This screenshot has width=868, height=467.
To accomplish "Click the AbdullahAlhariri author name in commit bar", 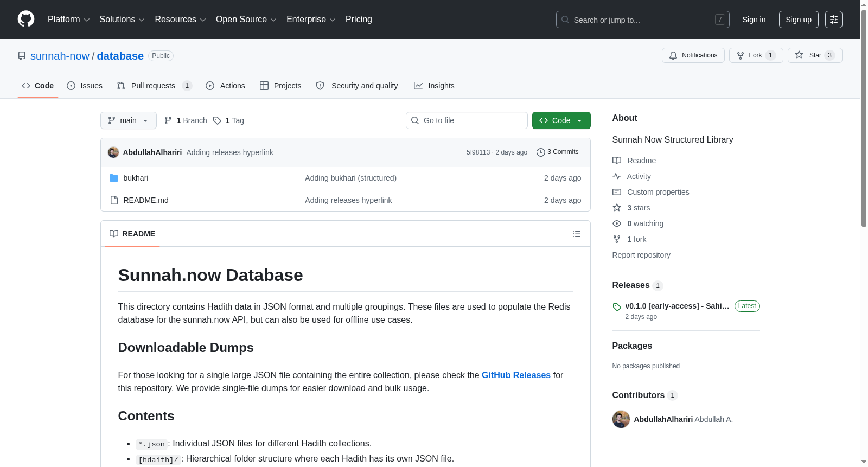I will pos(152,152).
